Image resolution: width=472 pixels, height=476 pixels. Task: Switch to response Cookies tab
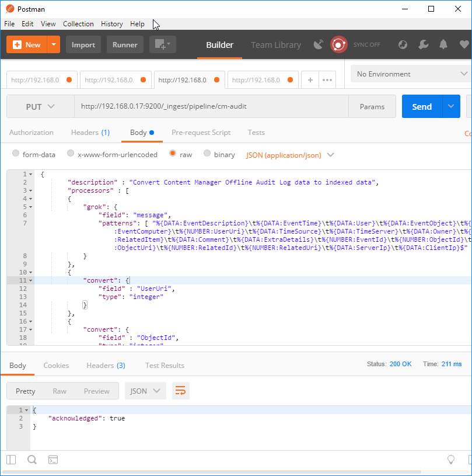[56, 366]
